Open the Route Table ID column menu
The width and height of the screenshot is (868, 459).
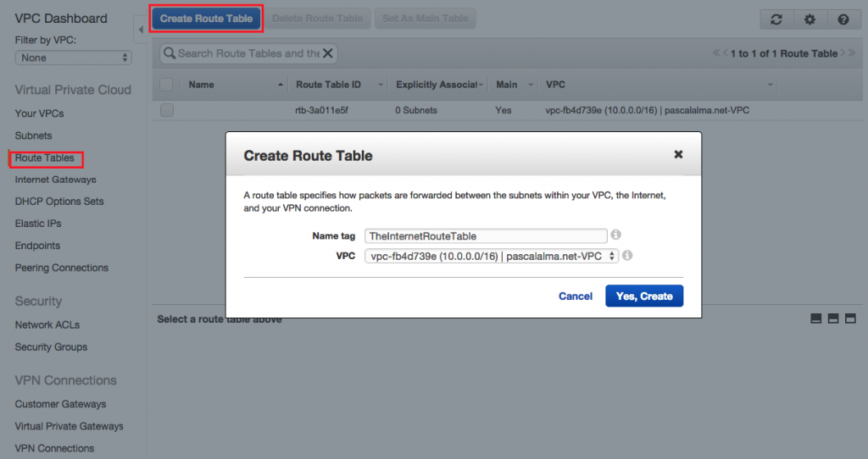pos(381,85)
